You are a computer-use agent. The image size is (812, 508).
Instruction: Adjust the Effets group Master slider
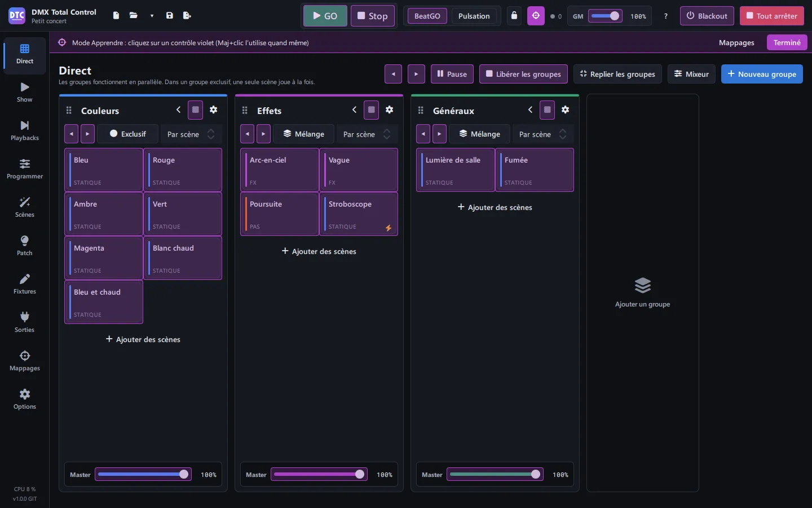pos(319,475)
